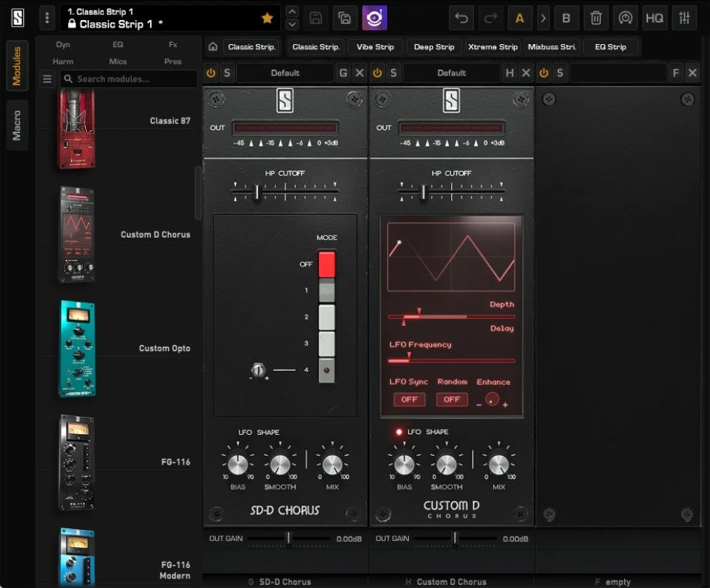Viewport: 710px width, 588px height.
Task: Open the module list view menu icon
Action: point(47,78)
